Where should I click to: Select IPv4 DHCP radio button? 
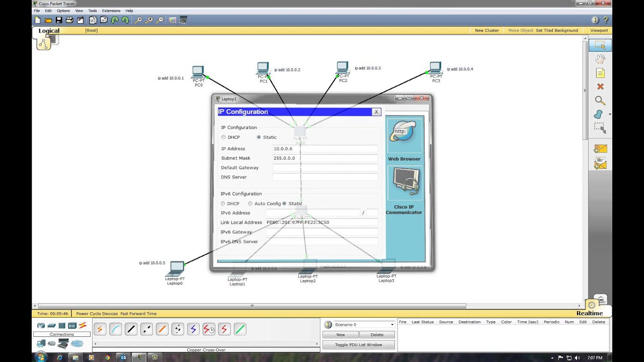[223, 137]
